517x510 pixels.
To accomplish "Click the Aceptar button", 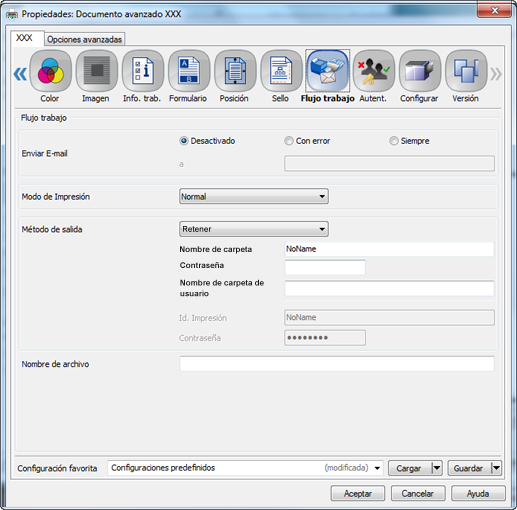I will 358,493.
